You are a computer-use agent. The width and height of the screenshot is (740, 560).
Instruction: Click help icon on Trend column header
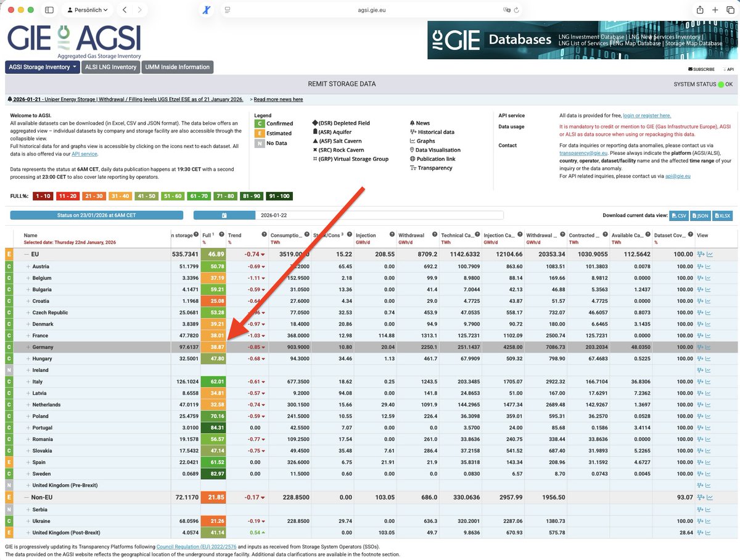264,235
